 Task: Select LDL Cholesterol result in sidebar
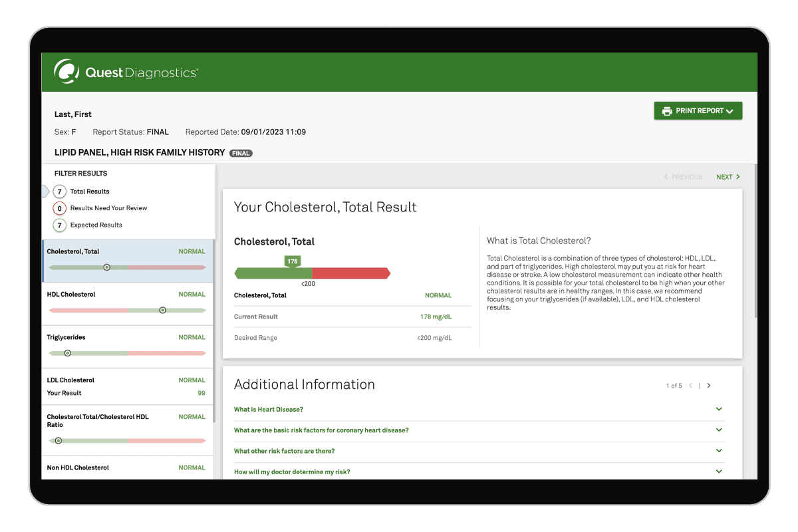(126, 386)
